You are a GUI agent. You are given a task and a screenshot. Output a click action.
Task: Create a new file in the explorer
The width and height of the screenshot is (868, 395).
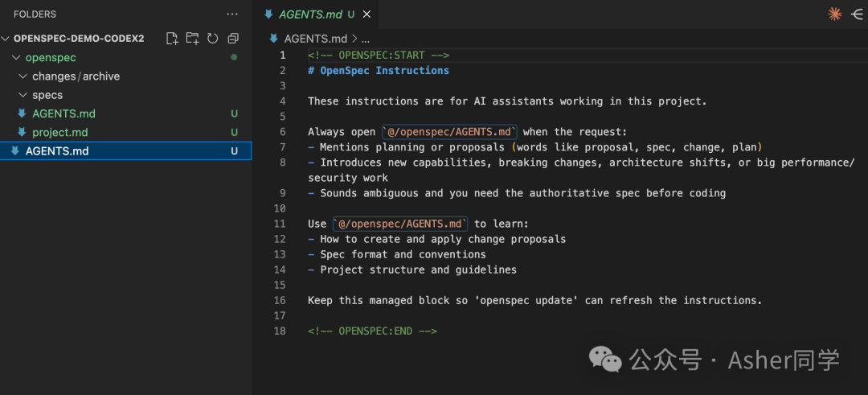(173, 39)
